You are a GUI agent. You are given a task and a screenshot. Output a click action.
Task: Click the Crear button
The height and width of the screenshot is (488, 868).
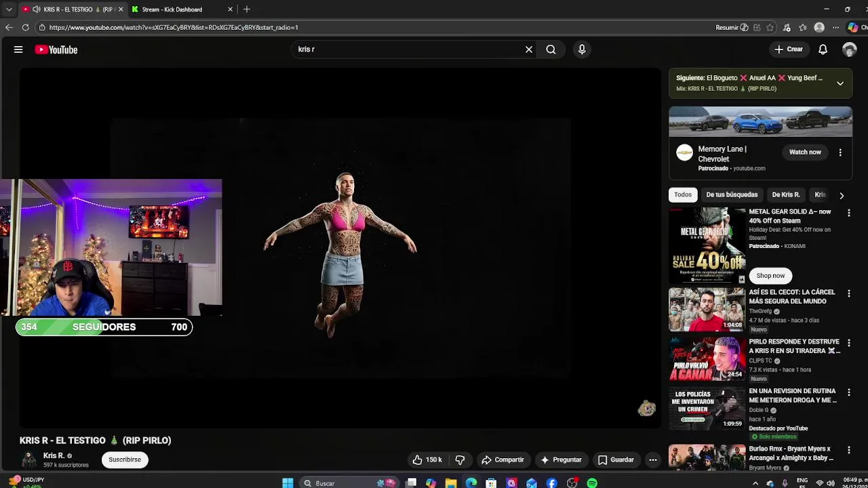[x=789, y=49]
